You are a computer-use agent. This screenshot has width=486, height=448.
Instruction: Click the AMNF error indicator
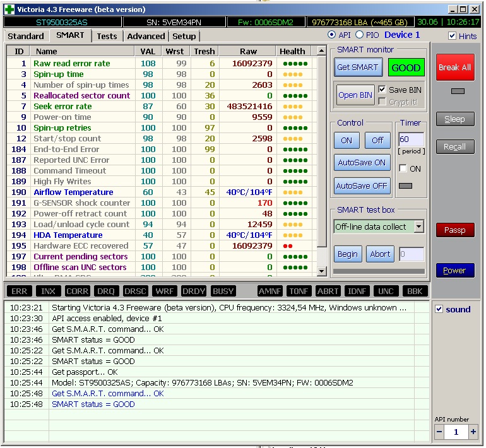[270, 292]
